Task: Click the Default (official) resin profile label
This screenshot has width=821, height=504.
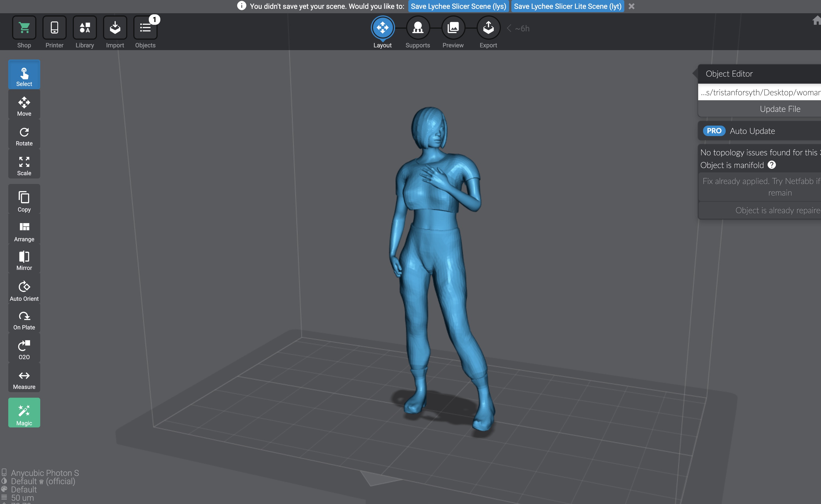Action: point(43,481)
